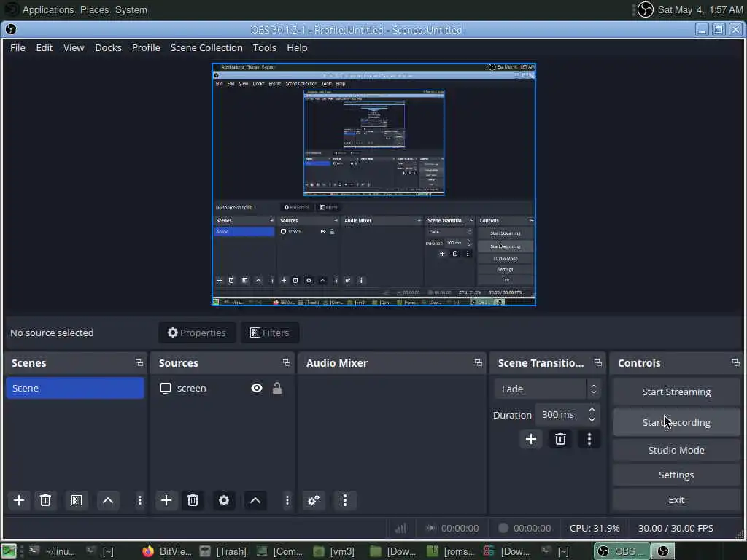
Task: Increase transition duration with up arrow
Action: pos(592,410)
